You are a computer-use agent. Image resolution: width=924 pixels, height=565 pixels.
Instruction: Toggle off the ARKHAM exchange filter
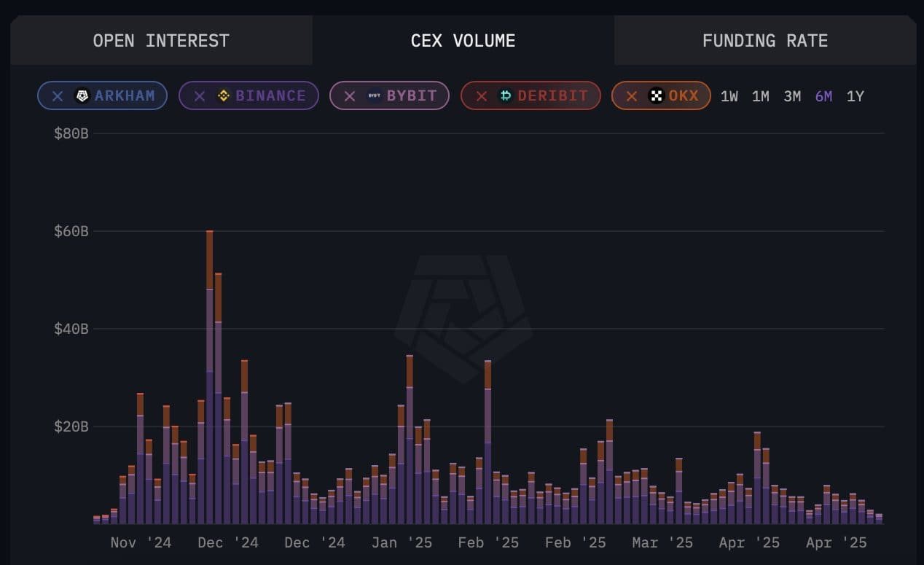[58, 96]
